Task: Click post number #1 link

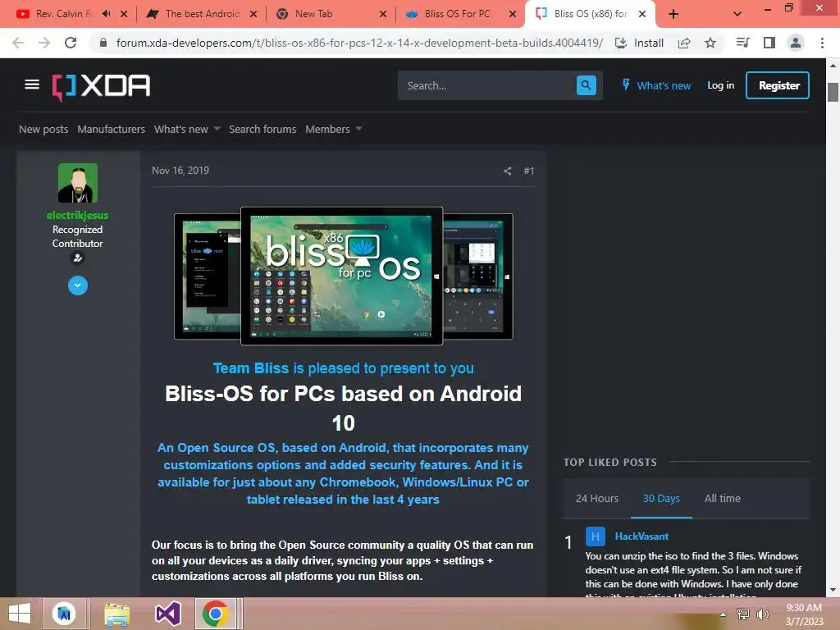Action: [529, 171]
